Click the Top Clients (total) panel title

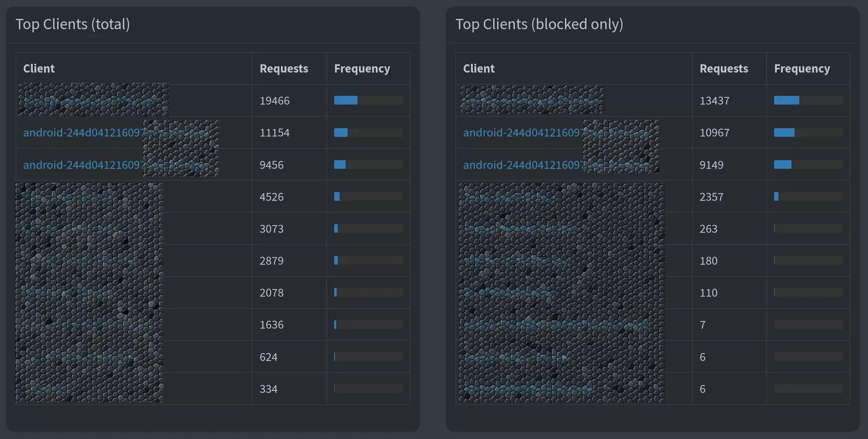tap(73, 24)
